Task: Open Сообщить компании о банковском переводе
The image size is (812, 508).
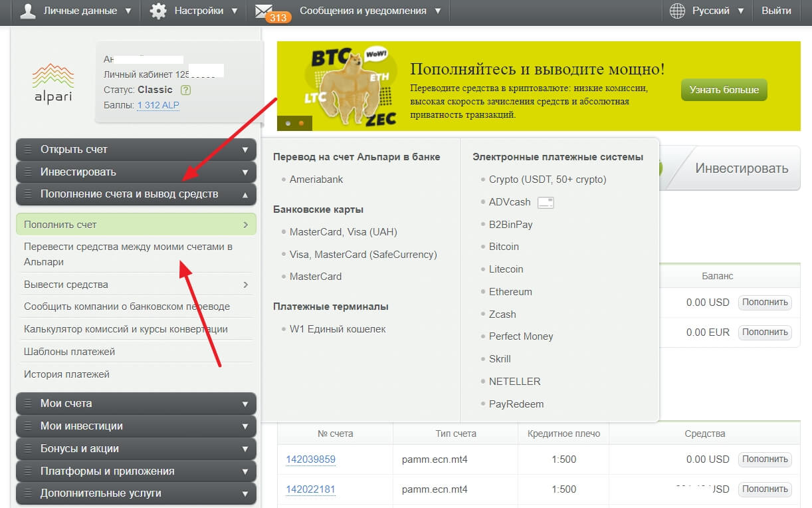Action: (x=127, y=307)
